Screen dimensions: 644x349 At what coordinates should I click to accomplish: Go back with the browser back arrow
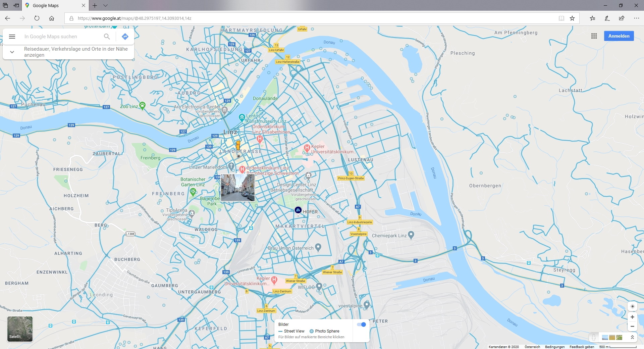click(8, 18)
